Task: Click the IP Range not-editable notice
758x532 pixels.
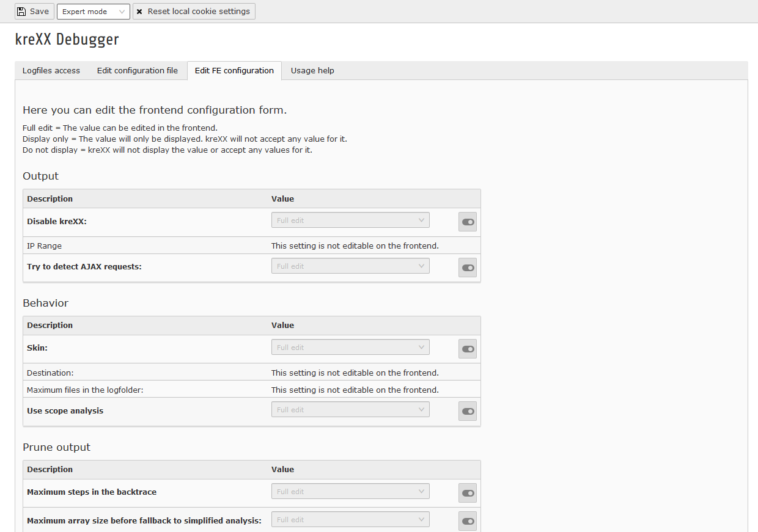Action: 355,246
